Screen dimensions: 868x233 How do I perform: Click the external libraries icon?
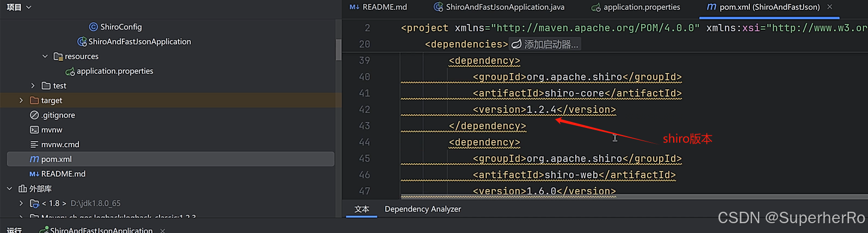[x=22, y=188]
